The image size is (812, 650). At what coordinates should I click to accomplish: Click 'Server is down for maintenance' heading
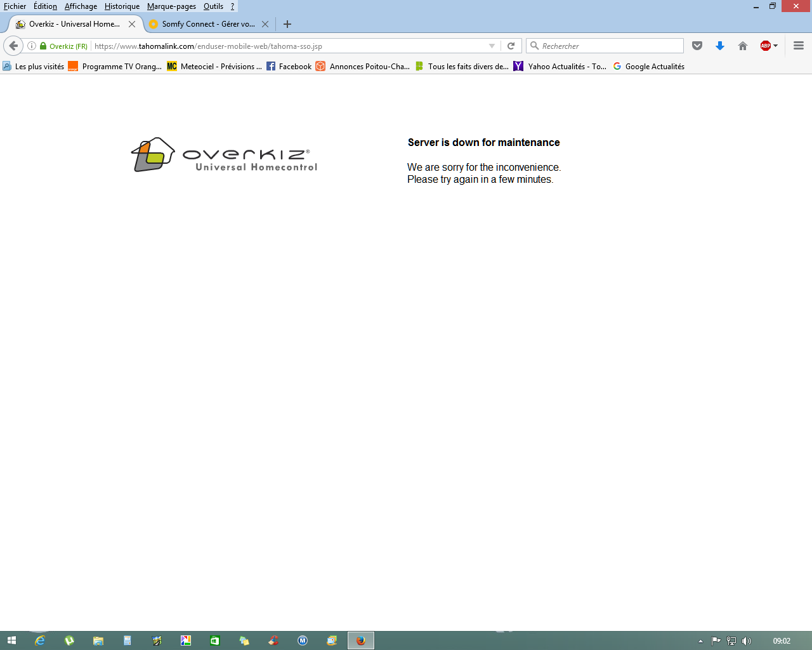[x=484, y=142]
